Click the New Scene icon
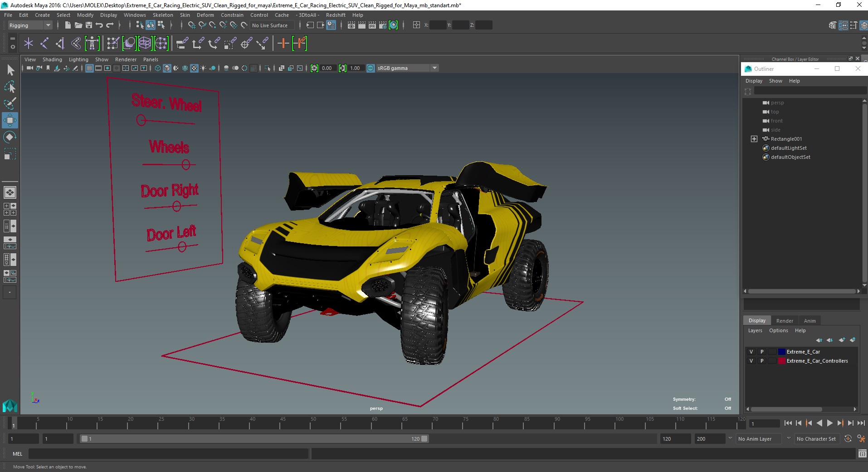This screenshot has height=472, width=868. 68,25
